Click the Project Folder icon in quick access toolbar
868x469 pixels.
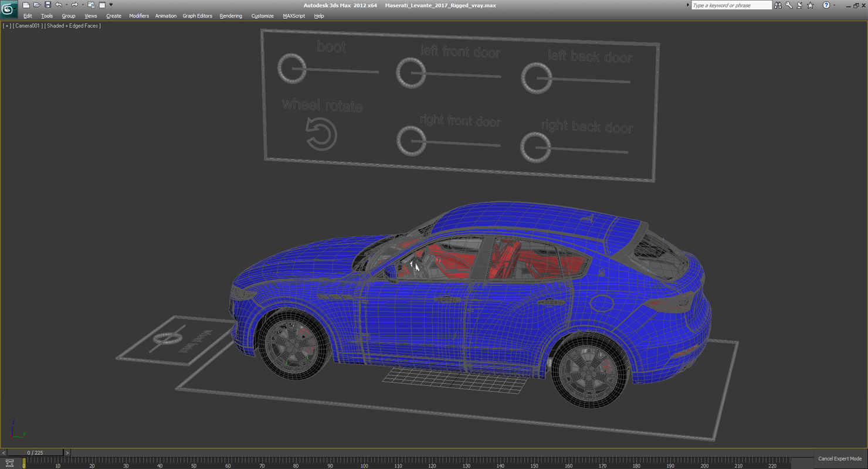point(91,5)
